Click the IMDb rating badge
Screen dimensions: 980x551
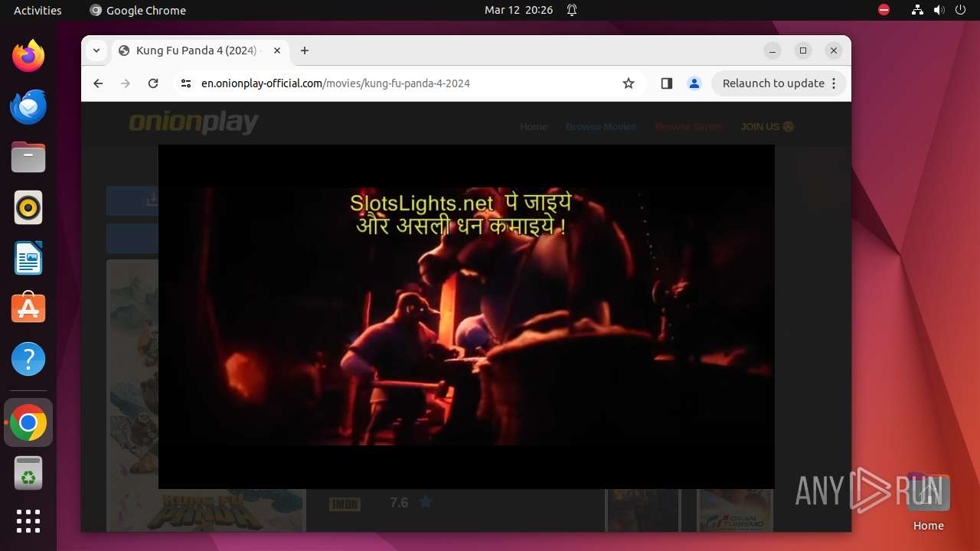tap(345, 504)
